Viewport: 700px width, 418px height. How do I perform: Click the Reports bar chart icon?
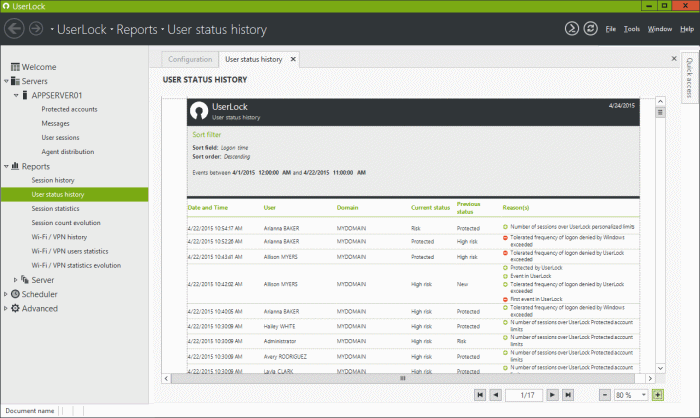pyautogui.click(x=15, y=166)
